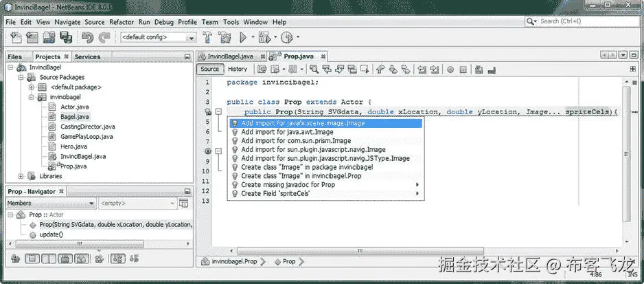
Task: Open Bagel.java in the Projects tree
Action: click(x=74, y=117)
